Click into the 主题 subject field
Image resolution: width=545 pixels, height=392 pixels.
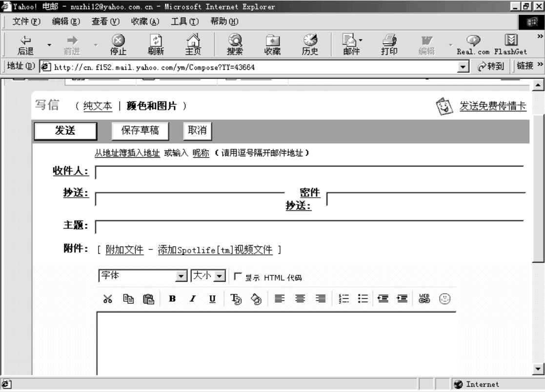click(309, 227)
